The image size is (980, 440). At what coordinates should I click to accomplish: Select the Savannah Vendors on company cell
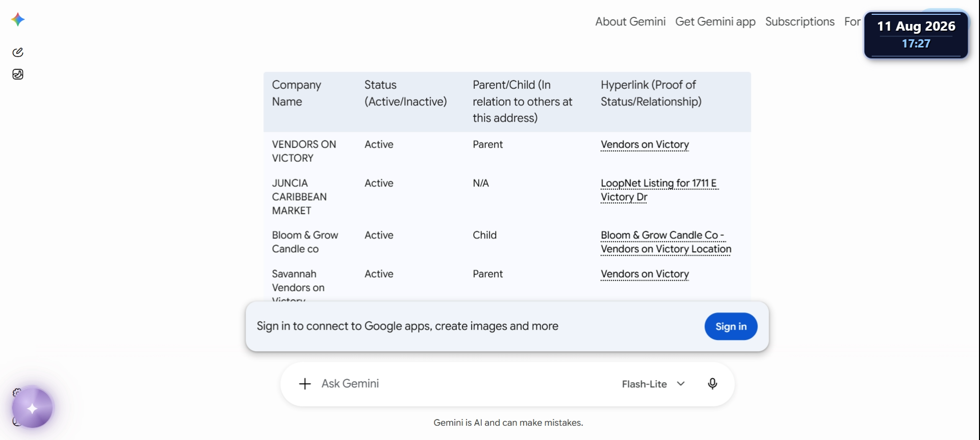[298, 287]
